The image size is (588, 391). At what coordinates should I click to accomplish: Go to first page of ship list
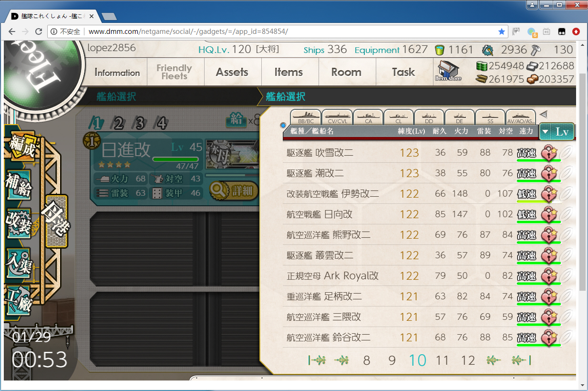(317, 360)
